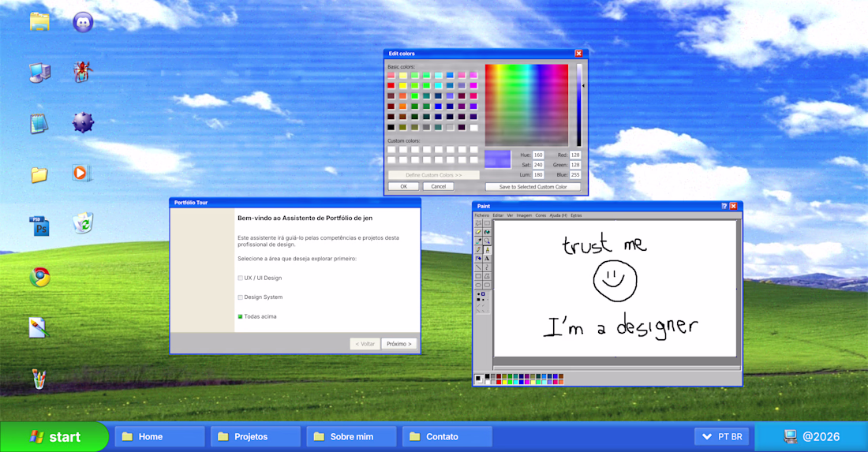Select the Curve tool in Paint

point(487,267)
